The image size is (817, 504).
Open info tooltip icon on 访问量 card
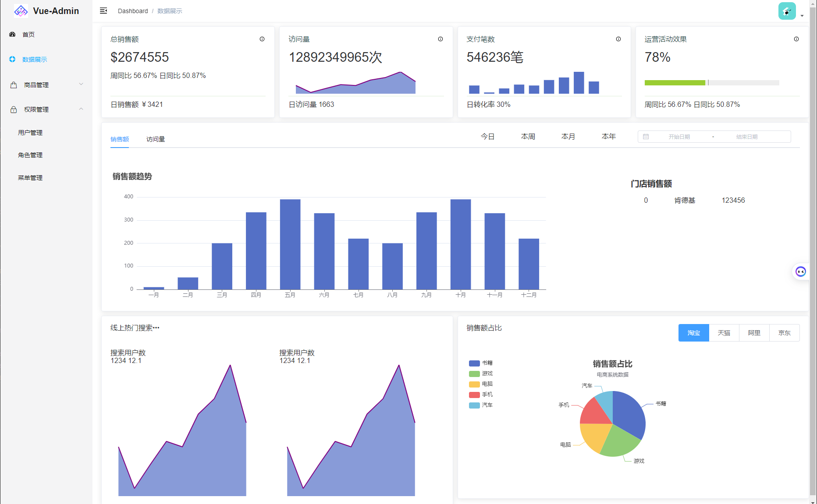[x=440, y=39]
